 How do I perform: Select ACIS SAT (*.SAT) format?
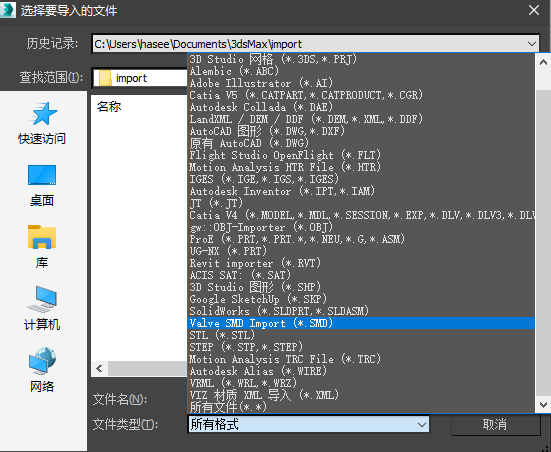point(361,275)
